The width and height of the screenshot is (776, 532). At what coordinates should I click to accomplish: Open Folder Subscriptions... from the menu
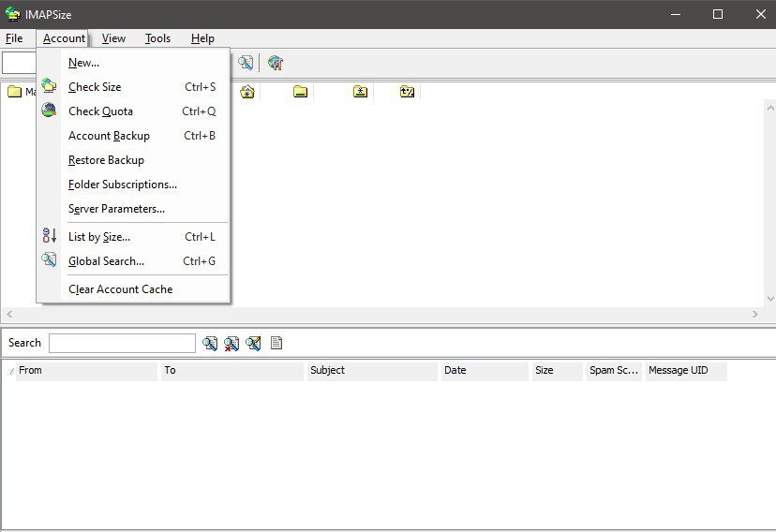click(x=122, y=185)
